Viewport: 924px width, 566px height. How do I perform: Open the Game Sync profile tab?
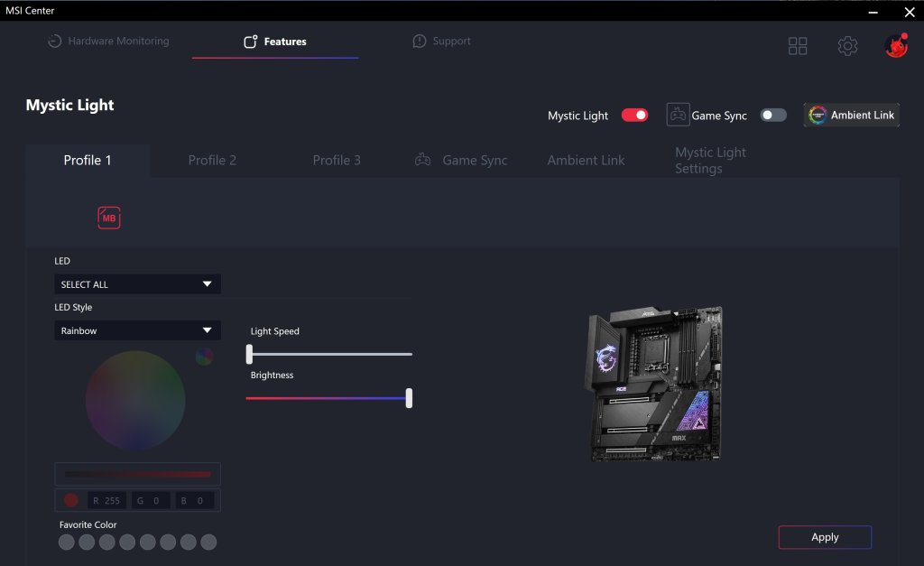[x=461, y=161]
